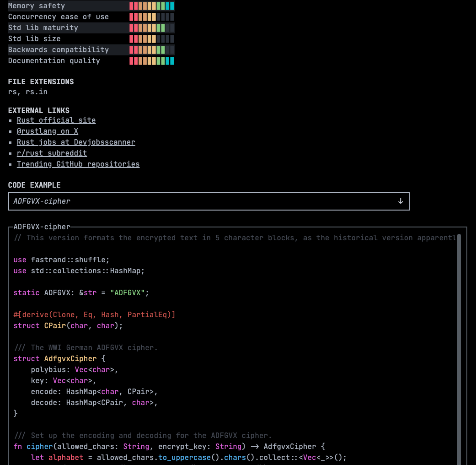The width and height of the screenshot is (476, 465).
Task: Click the CODE EXAMPLE heading
Action: click(x=34, y=185)
